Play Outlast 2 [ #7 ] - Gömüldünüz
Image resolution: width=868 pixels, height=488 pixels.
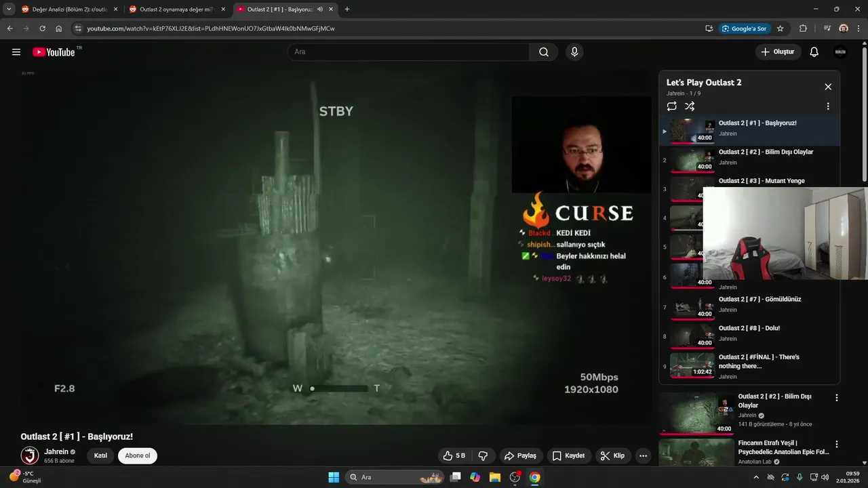pos(749,307)
